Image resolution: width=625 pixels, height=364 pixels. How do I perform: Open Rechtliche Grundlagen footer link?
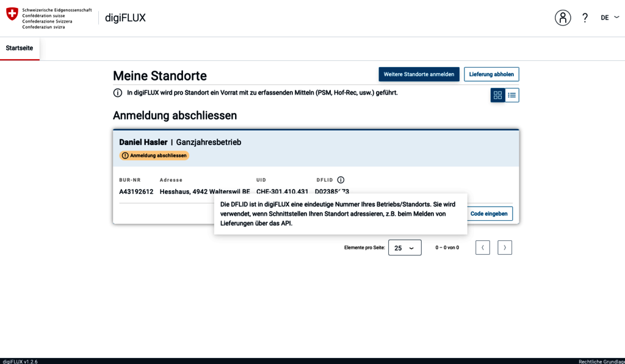pyautogui.click(x=601, y=361)
